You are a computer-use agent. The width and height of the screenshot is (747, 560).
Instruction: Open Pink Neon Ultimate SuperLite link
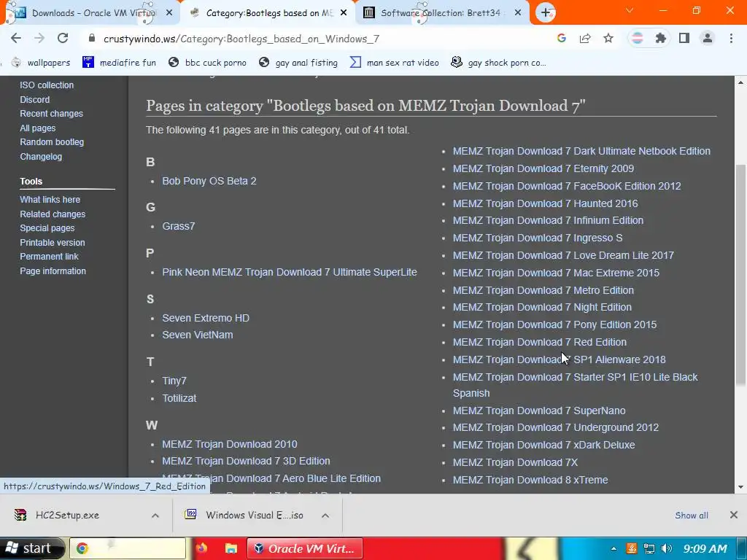pos(290,273)
